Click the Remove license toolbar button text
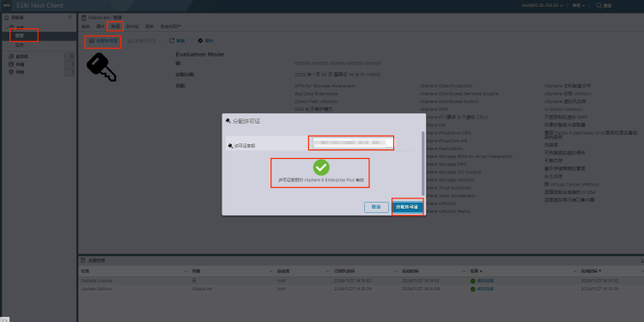 pyautogui.click(x=145, y=41)
